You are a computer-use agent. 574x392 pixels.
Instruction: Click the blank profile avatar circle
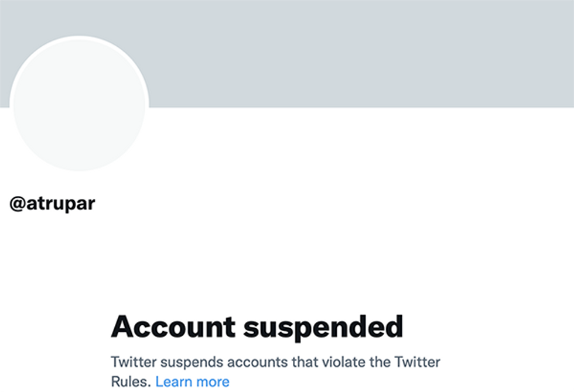pos(79,105)
